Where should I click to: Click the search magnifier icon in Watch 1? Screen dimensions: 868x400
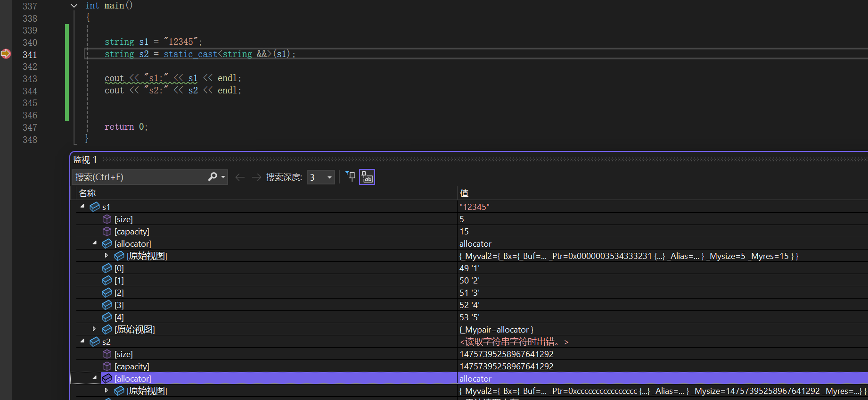pos(213,177)
